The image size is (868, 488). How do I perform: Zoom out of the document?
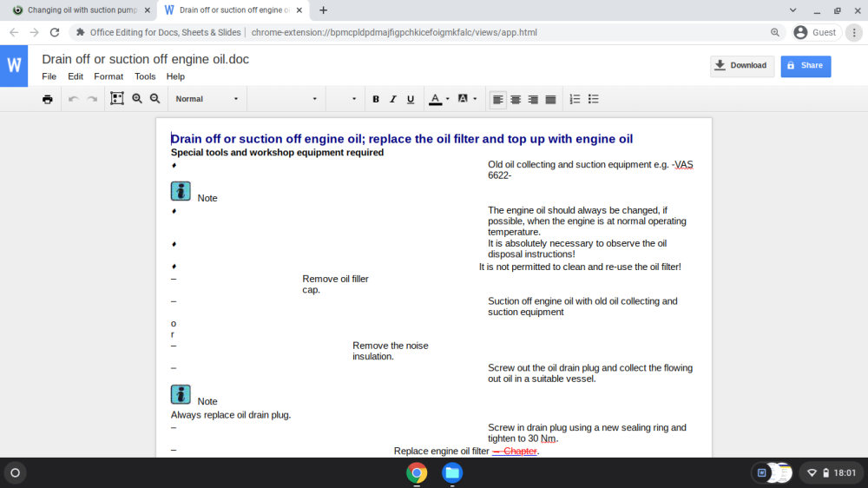155,99
